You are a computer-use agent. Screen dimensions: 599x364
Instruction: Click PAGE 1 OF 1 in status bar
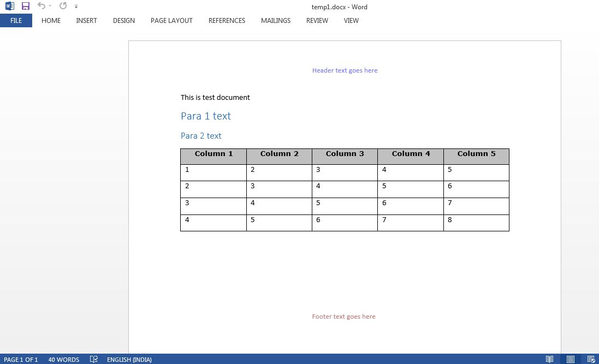tap(21, 360)
